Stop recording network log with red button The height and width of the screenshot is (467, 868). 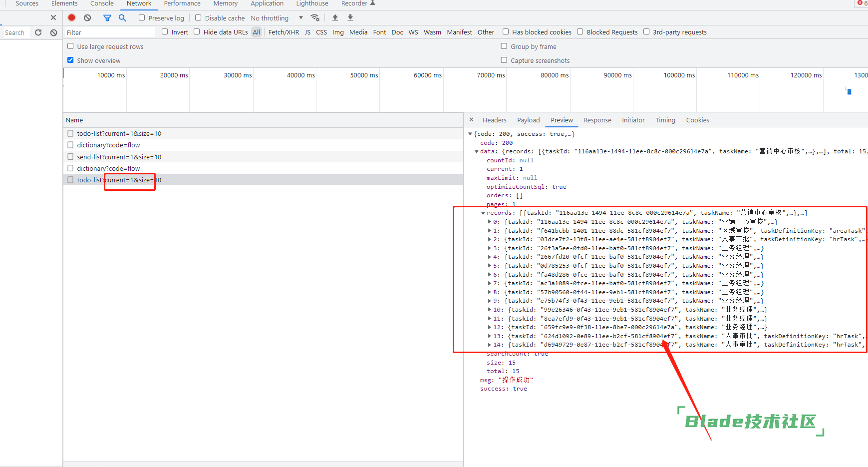tap(71, 17)
